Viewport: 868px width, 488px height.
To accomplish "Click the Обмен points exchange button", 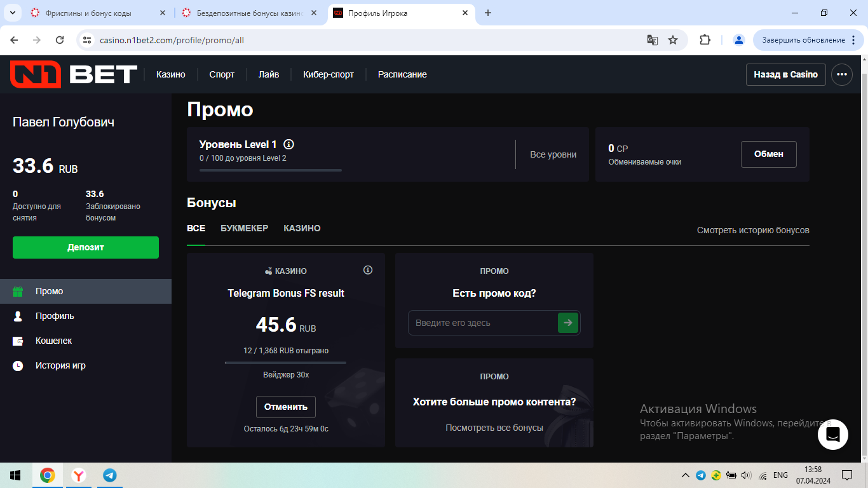I will pos(768,154).
